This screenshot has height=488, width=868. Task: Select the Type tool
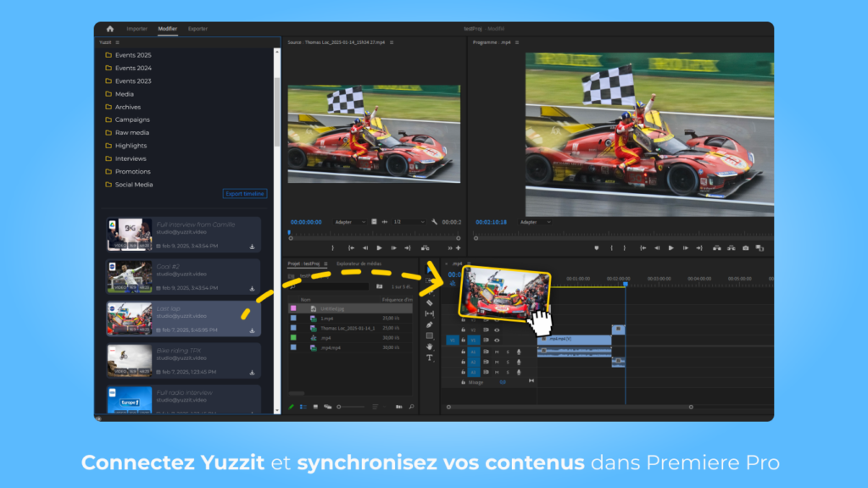(430, 358)
